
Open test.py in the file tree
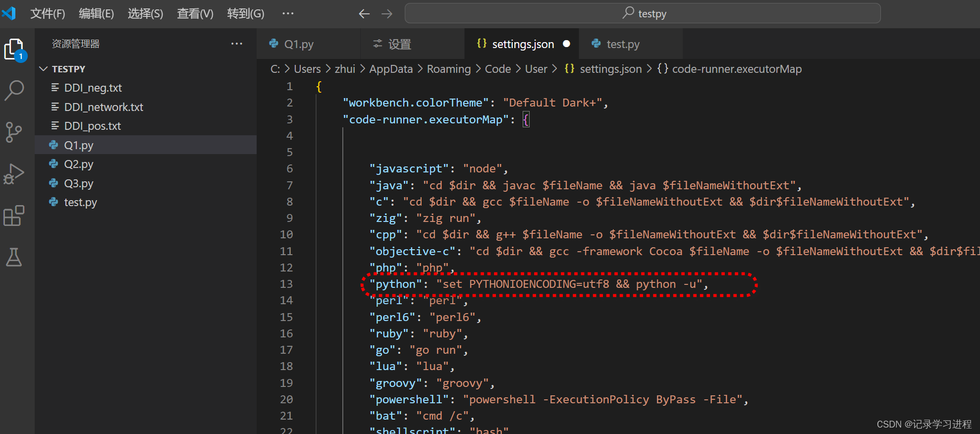146,202
